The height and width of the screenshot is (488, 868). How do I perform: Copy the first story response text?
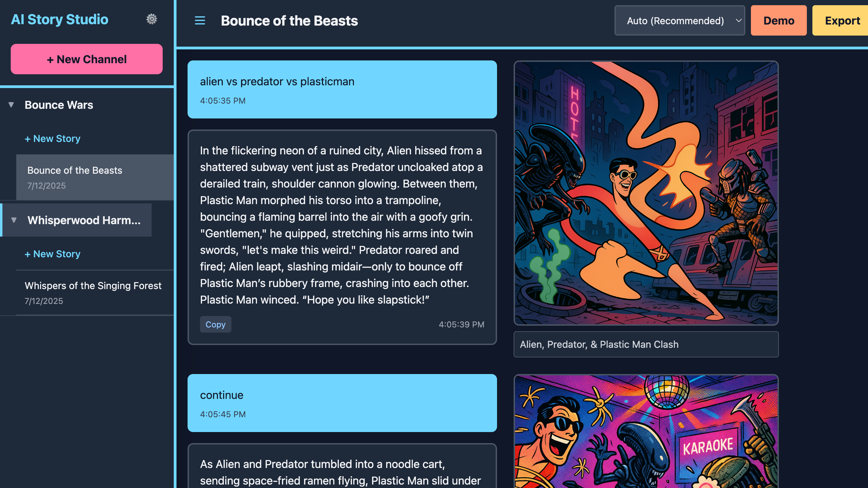click(216, 324)
